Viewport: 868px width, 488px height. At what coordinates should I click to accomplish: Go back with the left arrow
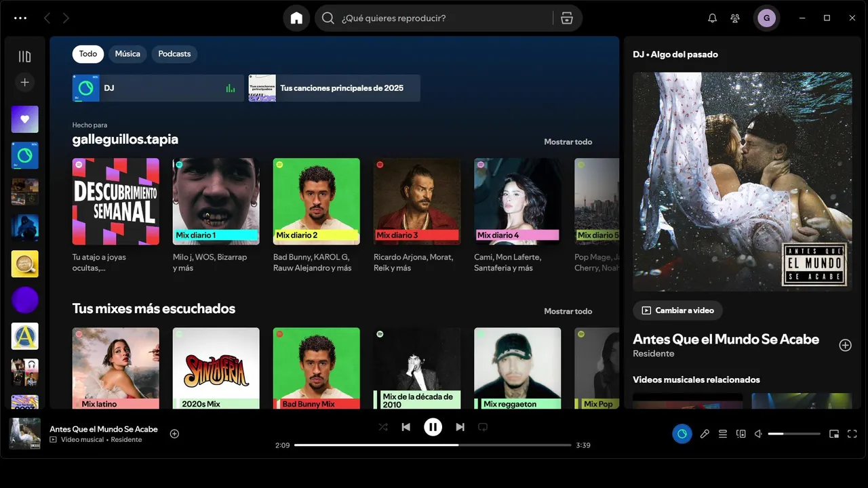[x=47, y=18]
